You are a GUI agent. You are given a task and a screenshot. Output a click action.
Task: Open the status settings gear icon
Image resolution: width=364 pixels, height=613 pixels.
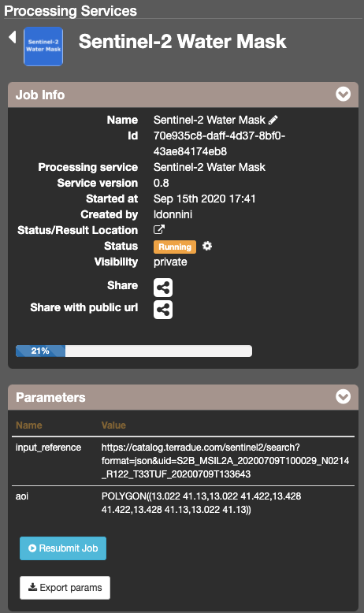pyautogui.click(x=207, y=246)
